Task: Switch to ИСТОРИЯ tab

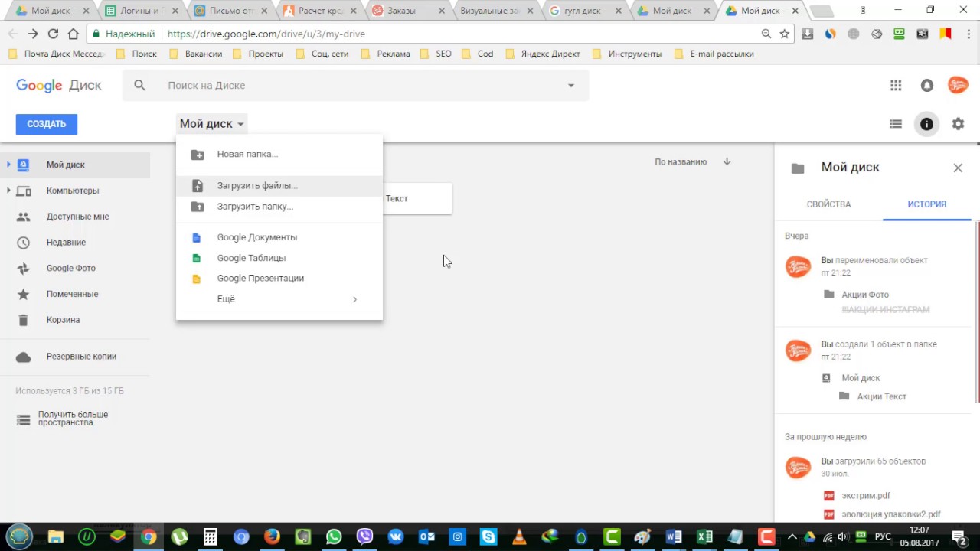Action: 927,204
